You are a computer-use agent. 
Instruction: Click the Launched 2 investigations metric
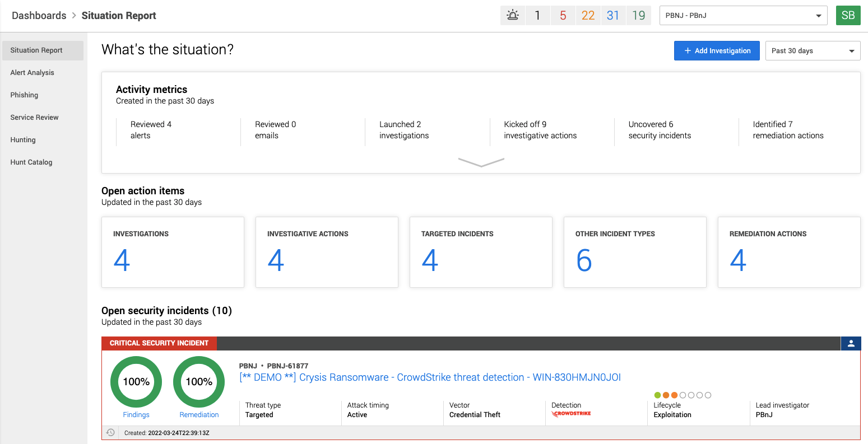(x=404, y=130)
